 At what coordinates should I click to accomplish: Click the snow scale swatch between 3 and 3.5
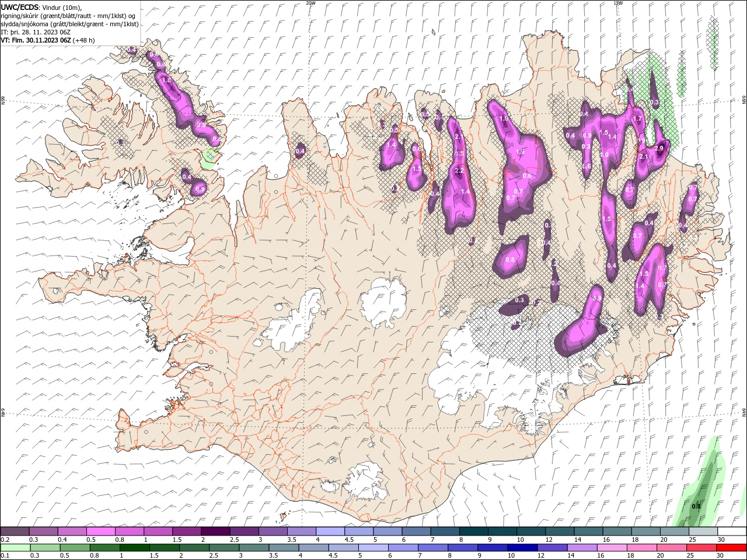tap(273, 531)
